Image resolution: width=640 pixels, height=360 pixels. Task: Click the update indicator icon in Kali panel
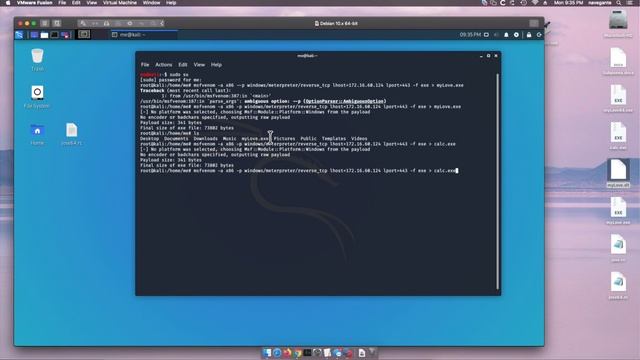516,35
